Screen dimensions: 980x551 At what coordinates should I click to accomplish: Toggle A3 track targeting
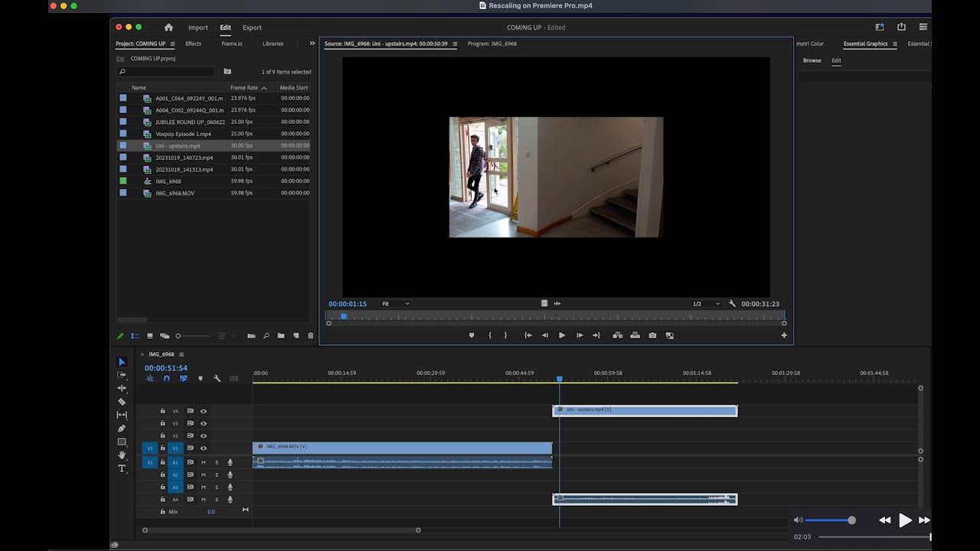[175, 487]
